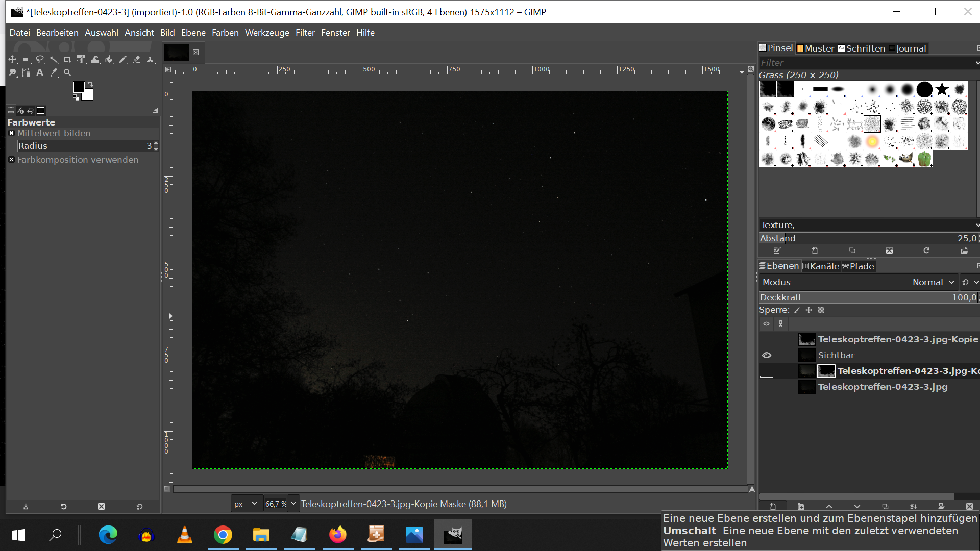980x551 pixels.
Task: Close the image tab thumbnail
Action: coord(195,52)
